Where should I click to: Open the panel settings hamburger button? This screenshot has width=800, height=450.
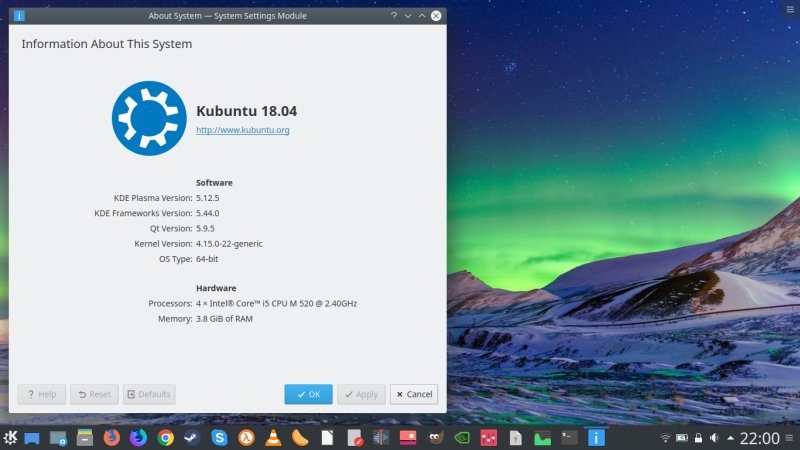coord(790,438)
